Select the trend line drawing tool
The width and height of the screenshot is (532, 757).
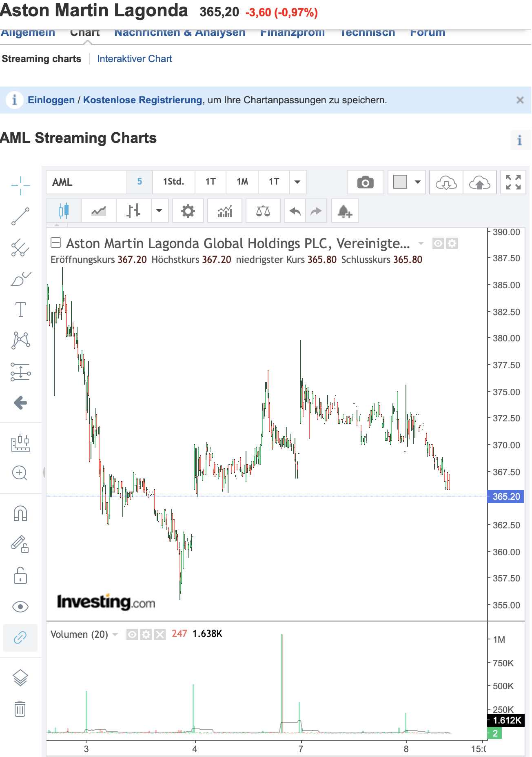coord(20,216)
